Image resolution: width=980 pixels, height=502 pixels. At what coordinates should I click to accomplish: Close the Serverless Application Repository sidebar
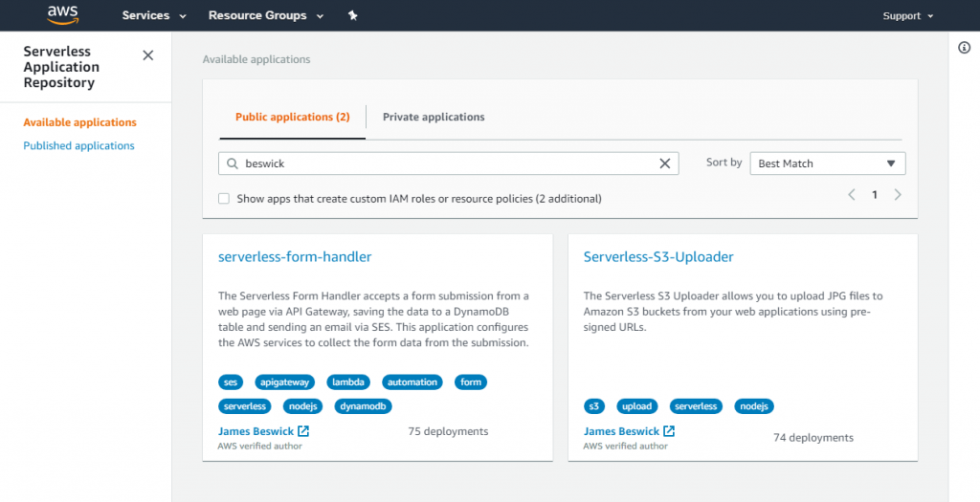tap(147, 55)
